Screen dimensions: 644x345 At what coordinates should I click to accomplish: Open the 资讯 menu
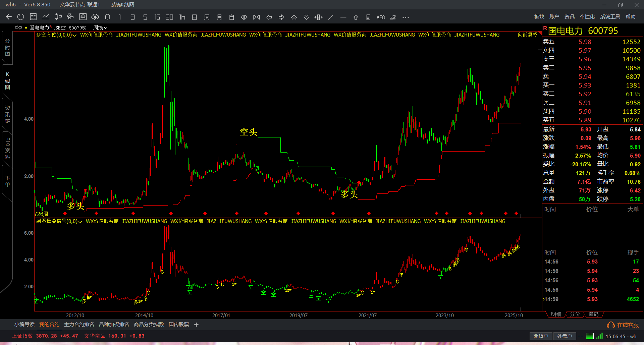569,16
